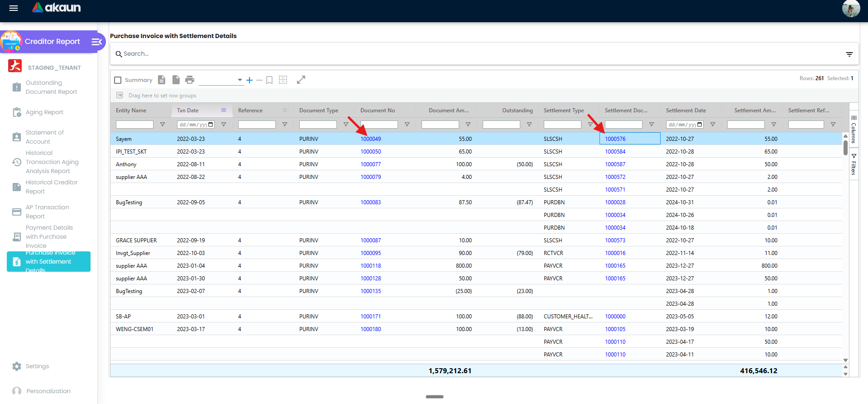The width and height of the screenshot is (868, 404).
Task: Open the saved view dropdown
Action: [221, 80]
